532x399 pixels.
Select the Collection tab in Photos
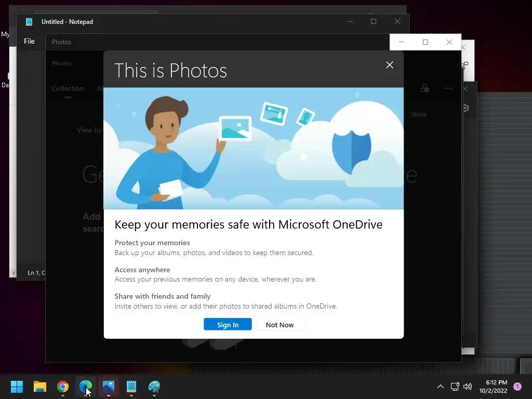point(68,88)
